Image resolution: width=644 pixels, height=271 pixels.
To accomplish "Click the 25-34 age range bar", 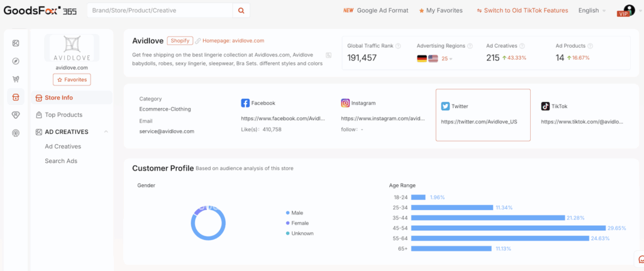I will pos(452,207).
